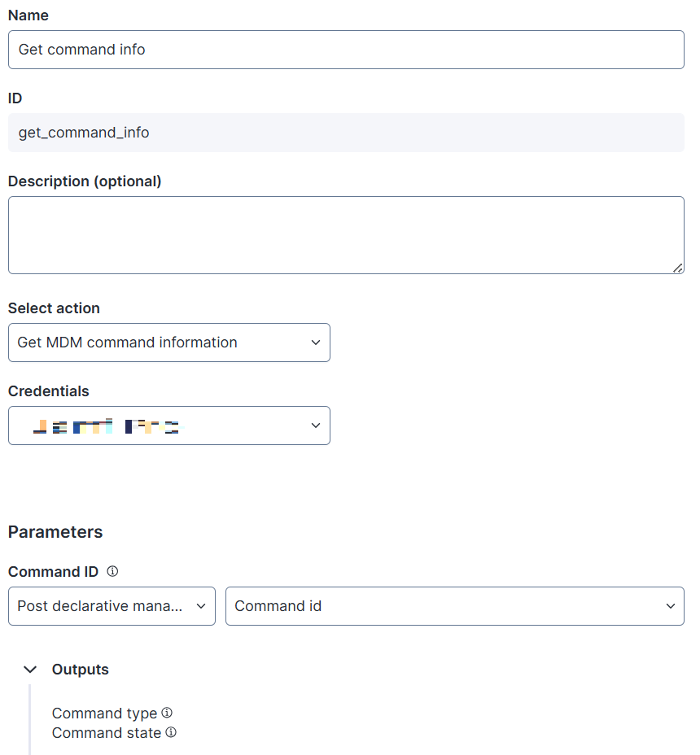700x755 pixels.
Task: Click the Credentials label
Action: [49, 391]
